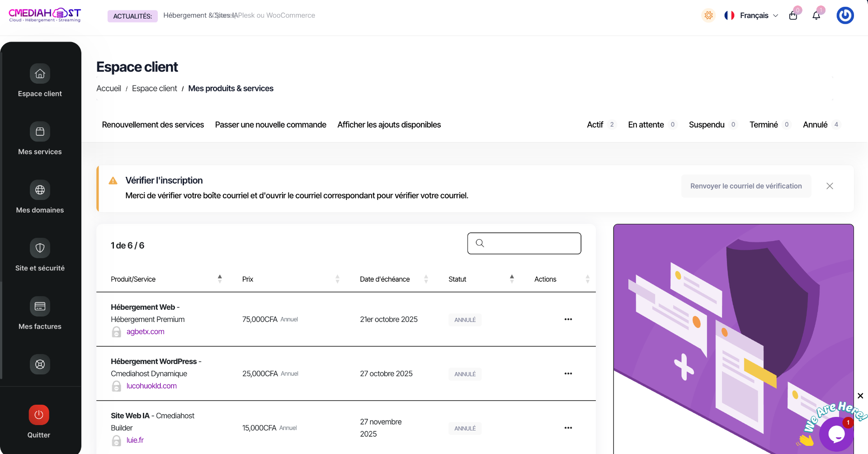868x454 pixels.
Task: Open actions menu for agbetx.com row
Action: (x=568, y=319)
